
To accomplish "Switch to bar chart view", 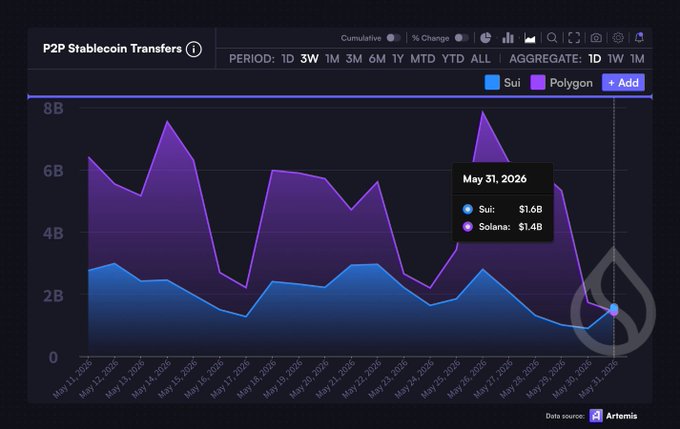I will point(508,38).
